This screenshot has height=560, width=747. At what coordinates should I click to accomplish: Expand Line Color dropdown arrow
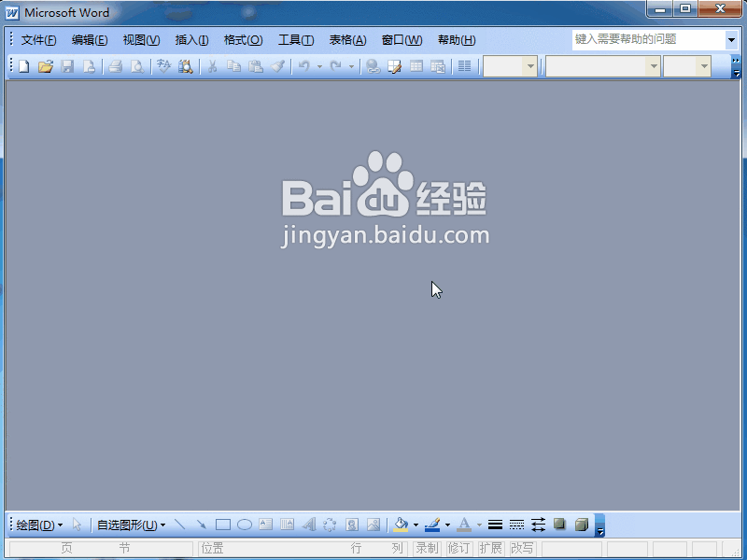tap(448, 525)
